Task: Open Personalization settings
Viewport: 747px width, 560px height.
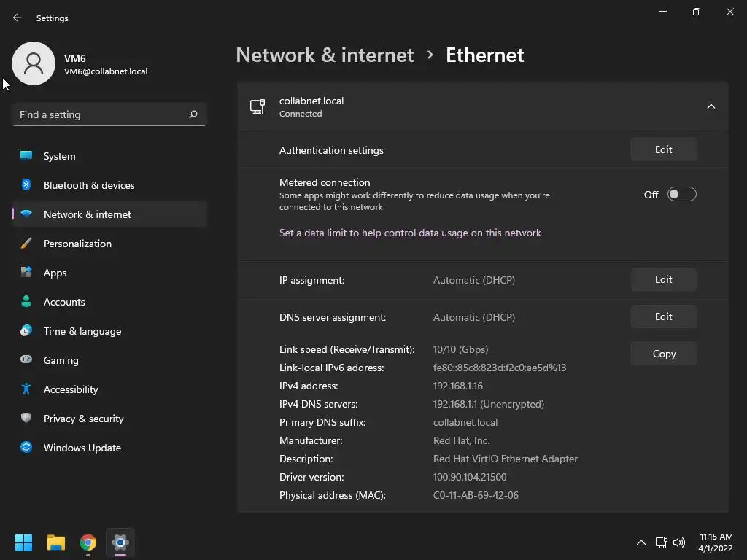Action: tap(77, 244)
